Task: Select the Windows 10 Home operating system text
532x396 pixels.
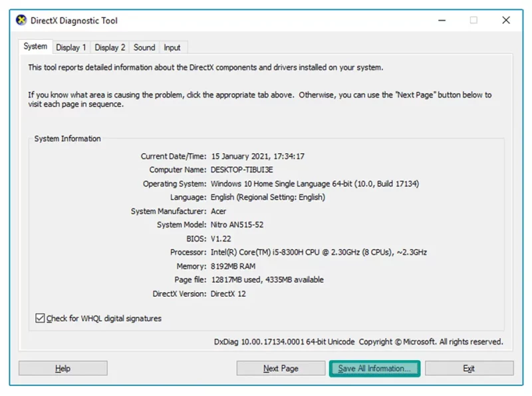Action: (x=315, y=184)
